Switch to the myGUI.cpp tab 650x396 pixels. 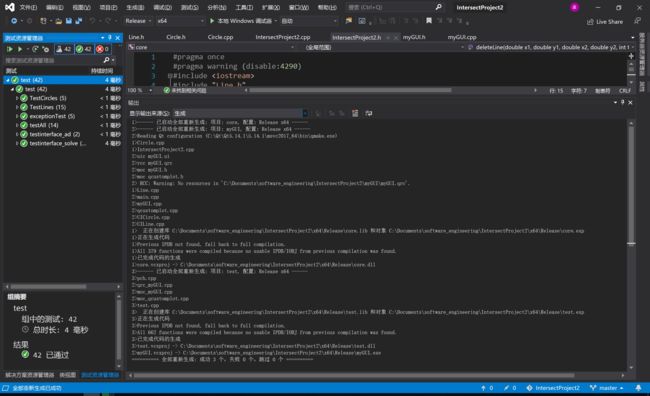462,37
